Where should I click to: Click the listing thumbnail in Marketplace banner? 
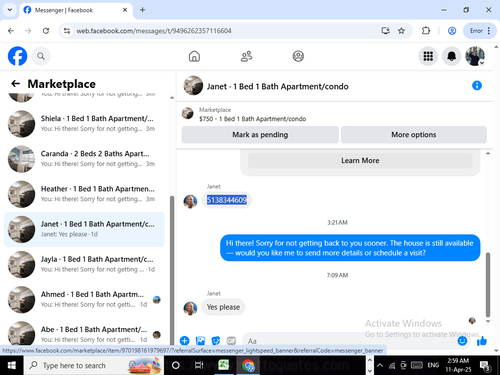coord(187,113)
